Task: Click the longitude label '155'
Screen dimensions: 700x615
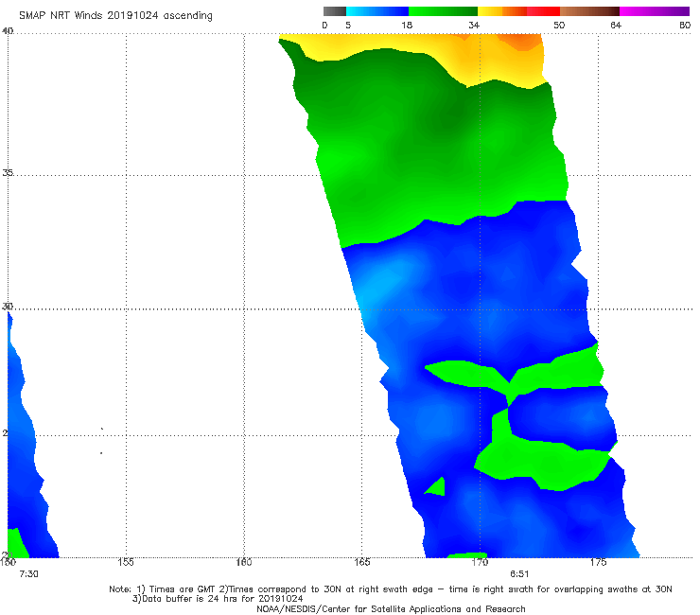Action: [126, 562]
